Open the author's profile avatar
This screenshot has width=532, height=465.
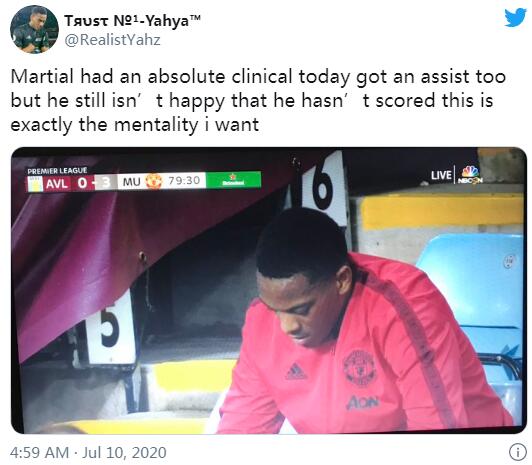click(x=34, y=30)
